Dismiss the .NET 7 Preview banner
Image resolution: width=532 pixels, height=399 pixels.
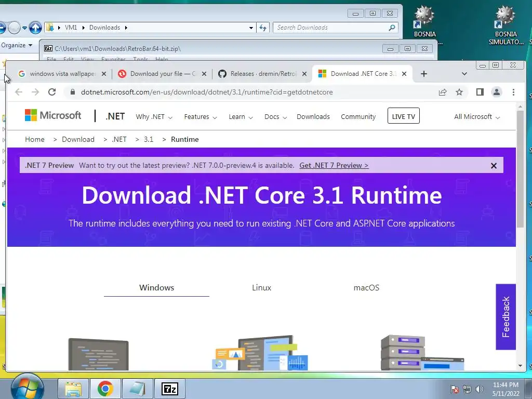click(x=494, y=166)
